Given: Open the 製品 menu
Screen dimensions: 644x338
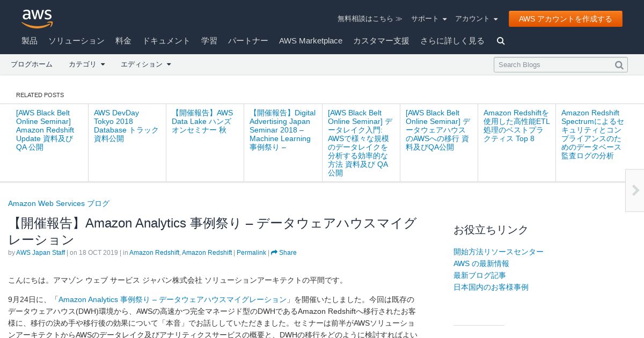Looking at the screenshot, I should coord(30,41).
